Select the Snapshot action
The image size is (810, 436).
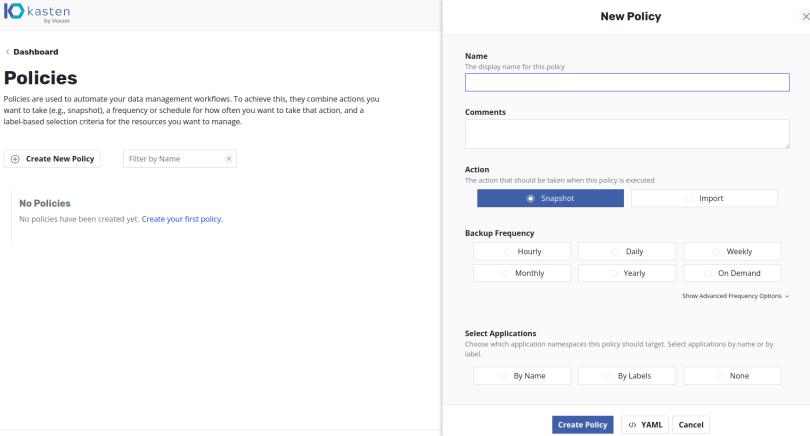(x=550, y=198)
